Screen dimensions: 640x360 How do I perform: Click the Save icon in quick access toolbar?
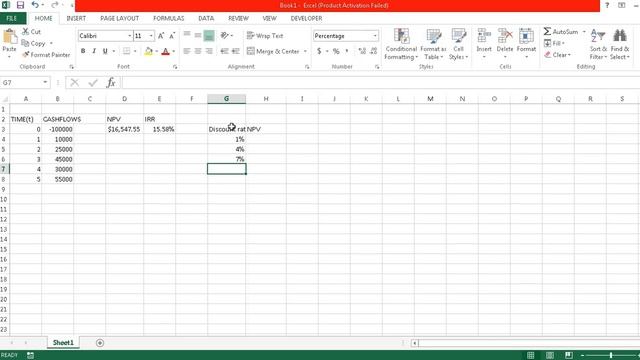coord(20,5)
